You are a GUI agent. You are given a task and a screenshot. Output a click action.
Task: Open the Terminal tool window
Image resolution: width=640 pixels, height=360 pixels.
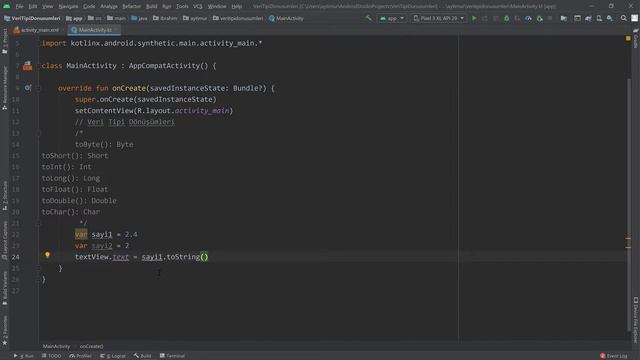click(173, 356)
